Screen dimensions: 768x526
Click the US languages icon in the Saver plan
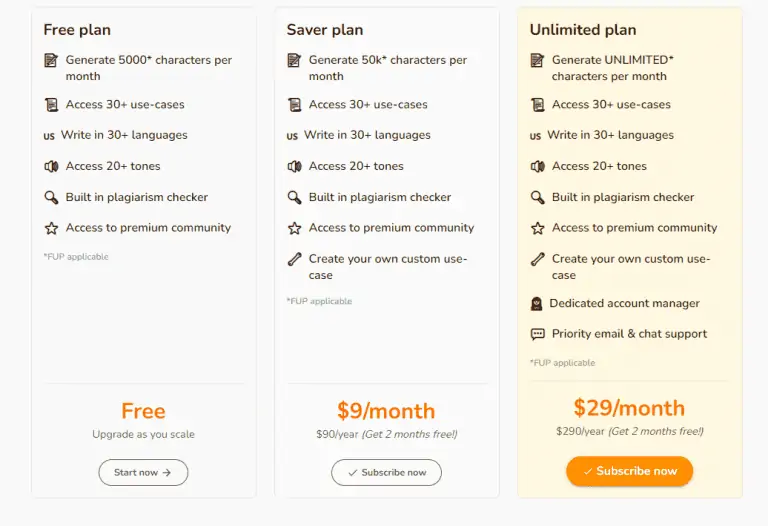click(x=292, y=136)
